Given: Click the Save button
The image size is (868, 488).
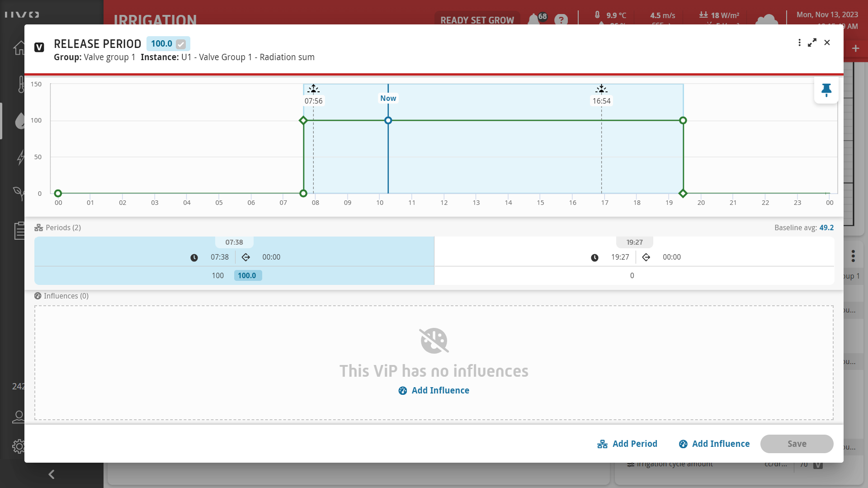Looking at the screenshot, I should (x=797, y=444).
